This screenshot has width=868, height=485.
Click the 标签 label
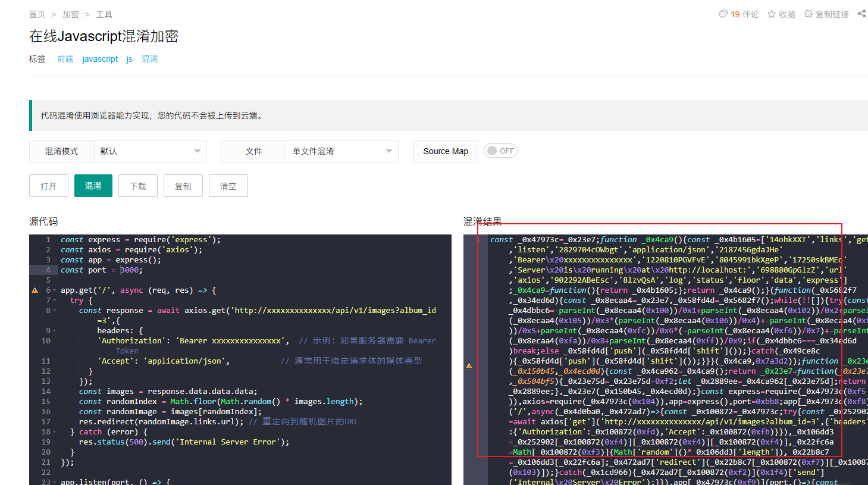(37, 59)
